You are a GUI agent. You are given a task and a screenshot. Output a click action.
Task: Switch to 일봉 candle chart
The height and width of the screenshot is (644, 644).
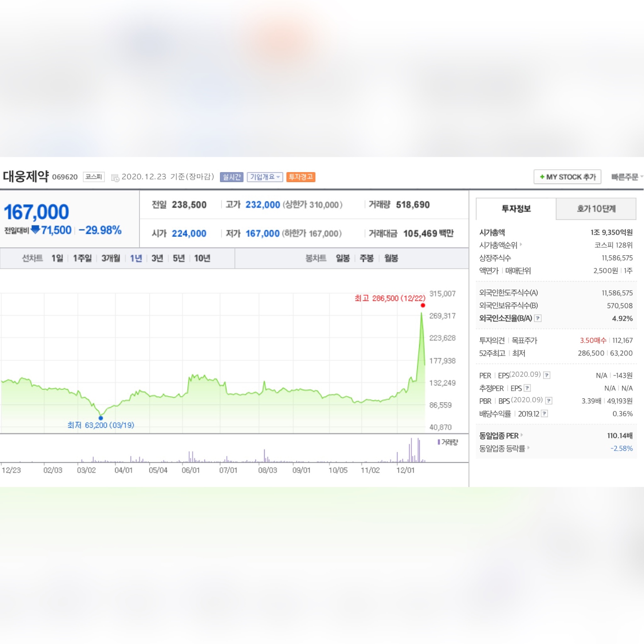(x=343, y=258)
